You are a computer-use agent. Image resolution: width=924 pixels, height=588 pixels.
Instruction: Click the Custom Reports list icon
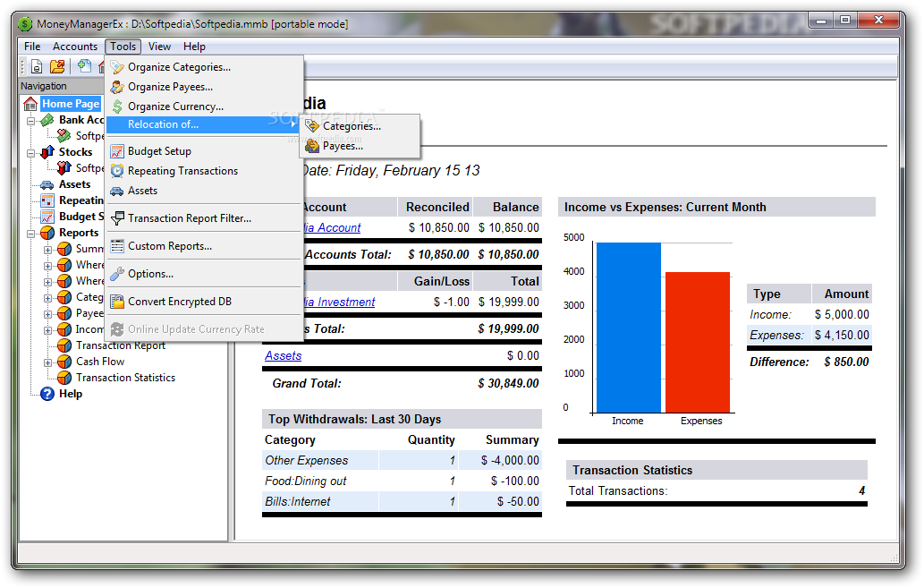117,246
